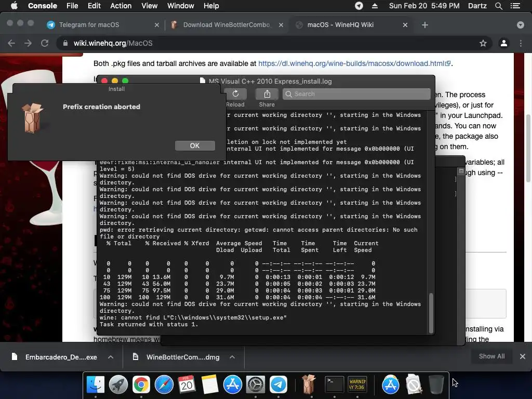Open the Action menu
Screen dimensions: 532x399
click(x=121, y=6)
